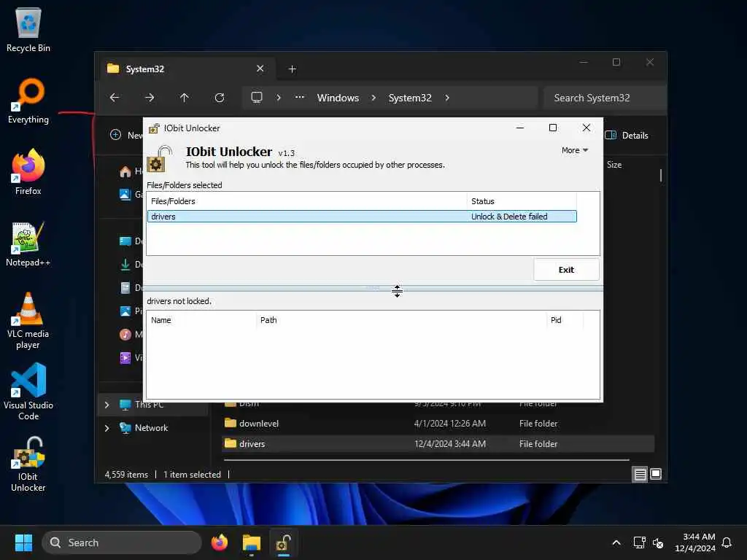Navigate up one folder level
The height and width of the screenshot is (560, 747).
coord(185,98)
